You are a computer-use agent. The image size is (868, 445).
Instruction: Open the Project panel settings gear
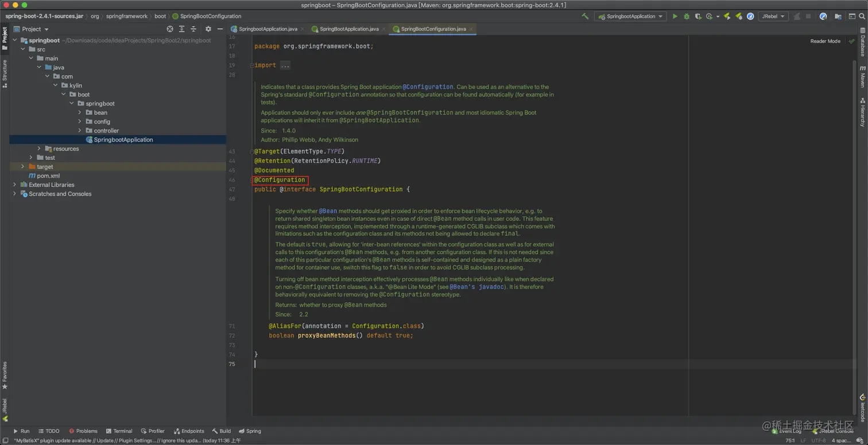208,29
